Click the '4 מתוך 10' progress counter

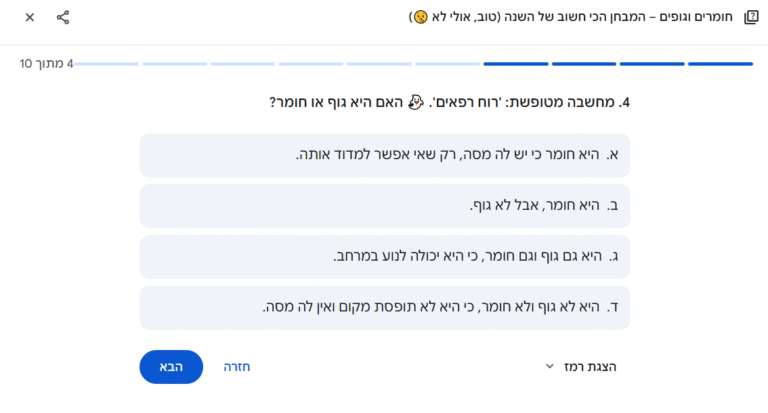(x=46, y=64)
